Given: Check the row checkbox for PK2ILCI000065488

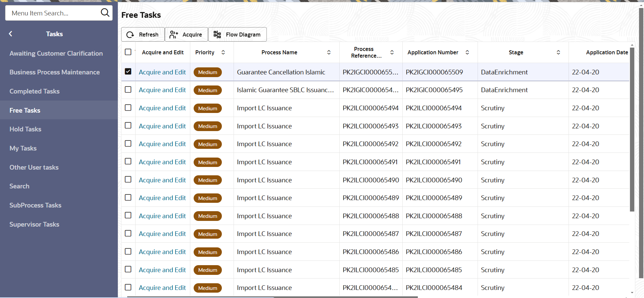Looking at the screenshot, I should click(128, 215).
